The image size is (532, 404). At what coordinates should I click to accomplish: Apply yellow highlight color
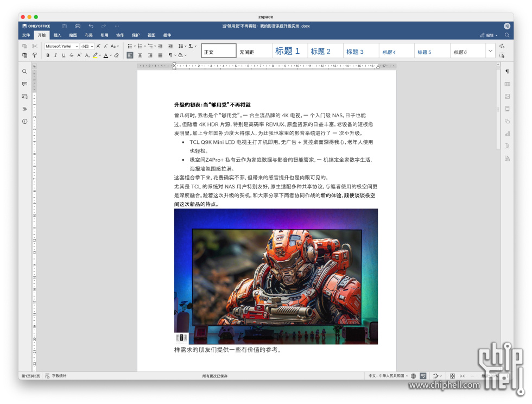tap(96, 55)
